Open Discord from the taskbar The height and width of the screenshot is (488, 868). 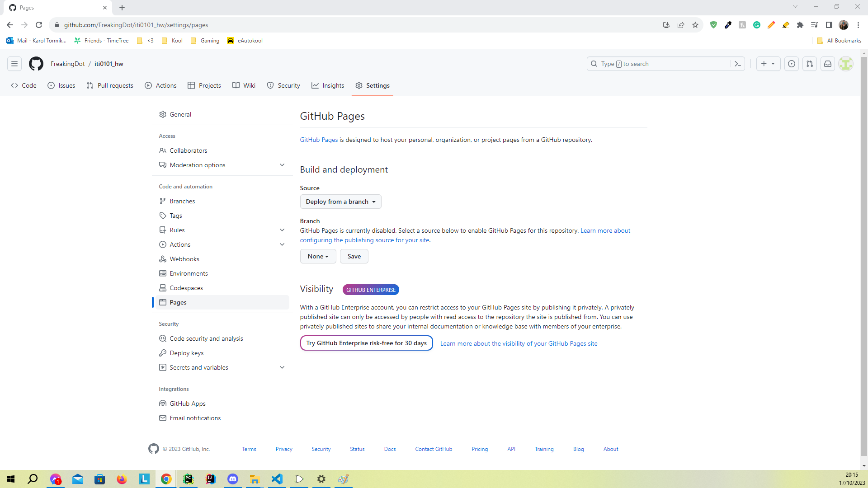coord(233,479)
